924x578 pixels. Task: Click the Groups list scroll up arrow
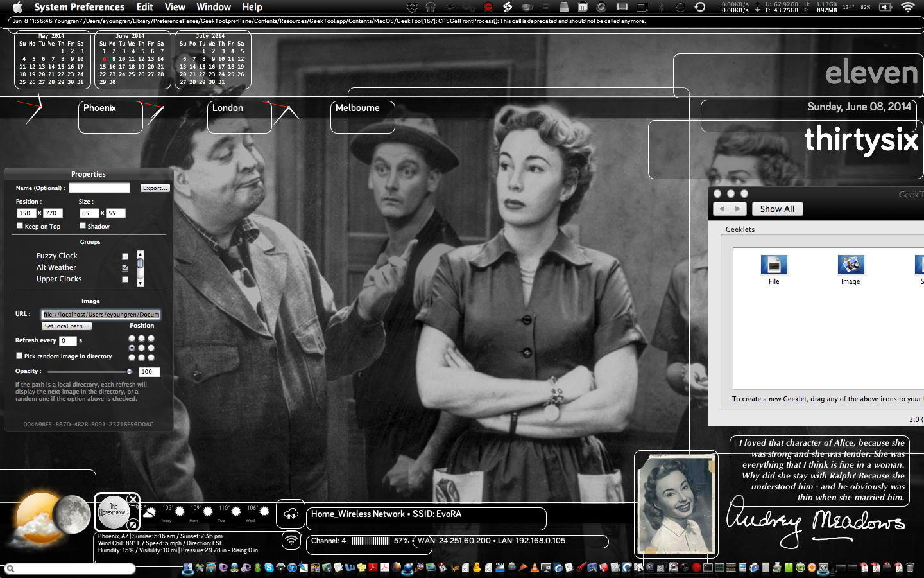pyautogui.click(x=140, y=254)
